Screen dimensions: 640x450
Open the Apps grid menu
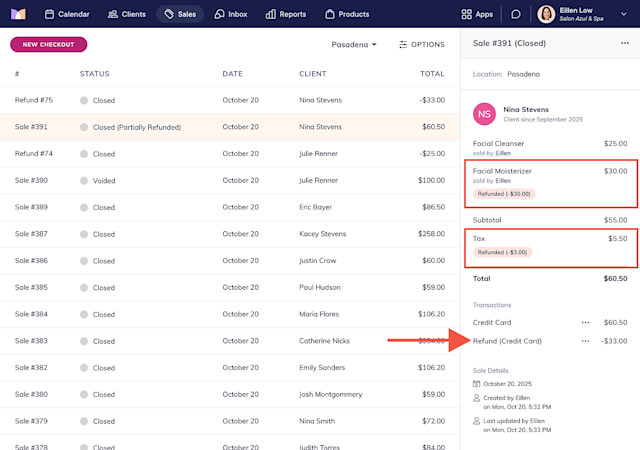tap(477, 14)
